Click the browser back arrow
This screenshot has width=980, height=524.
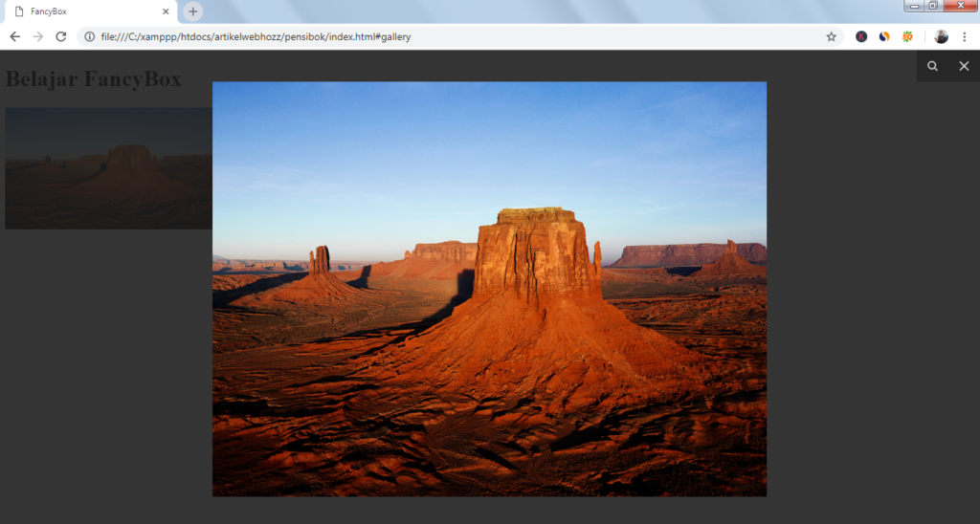[x=14, y=36]
